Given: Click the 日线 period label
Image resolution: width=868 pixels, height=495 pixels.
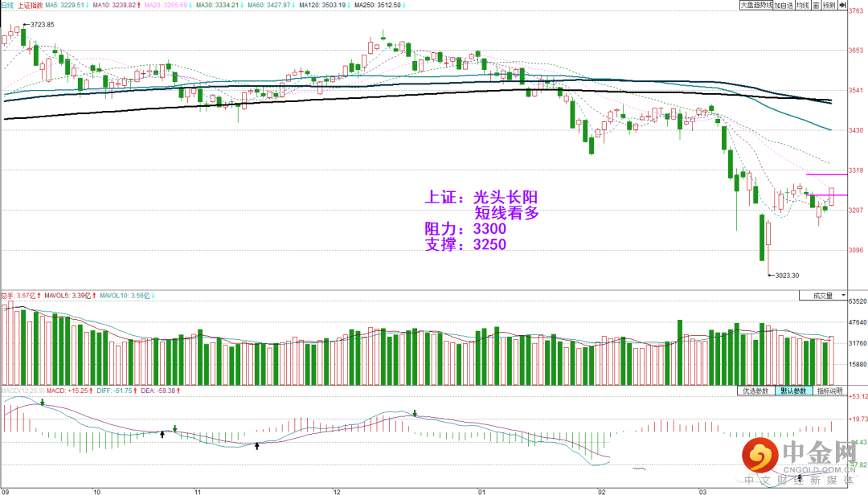Looking at the screenshot, I should 7,5.
